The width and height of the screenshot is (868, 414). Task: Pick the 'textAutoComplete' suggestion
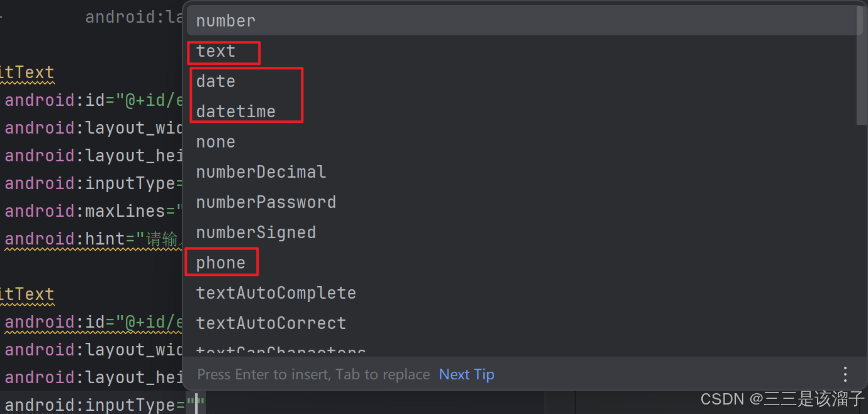tap(276, 293)
